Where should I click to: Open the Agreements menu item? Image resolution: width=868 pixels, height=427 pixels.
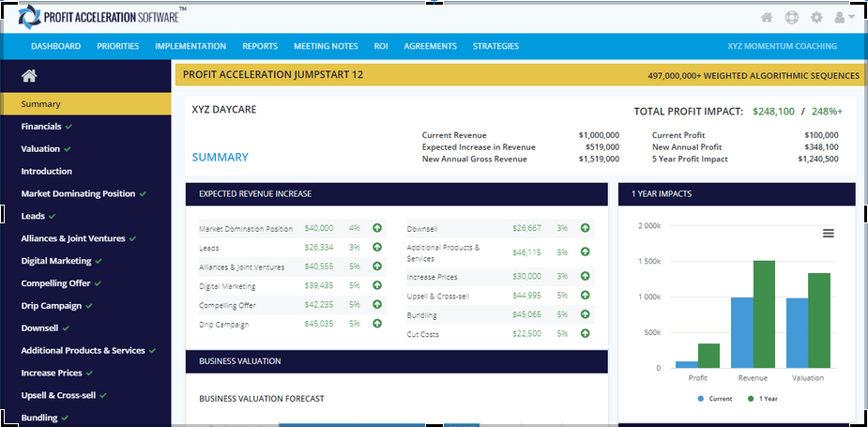pos(430,47)
